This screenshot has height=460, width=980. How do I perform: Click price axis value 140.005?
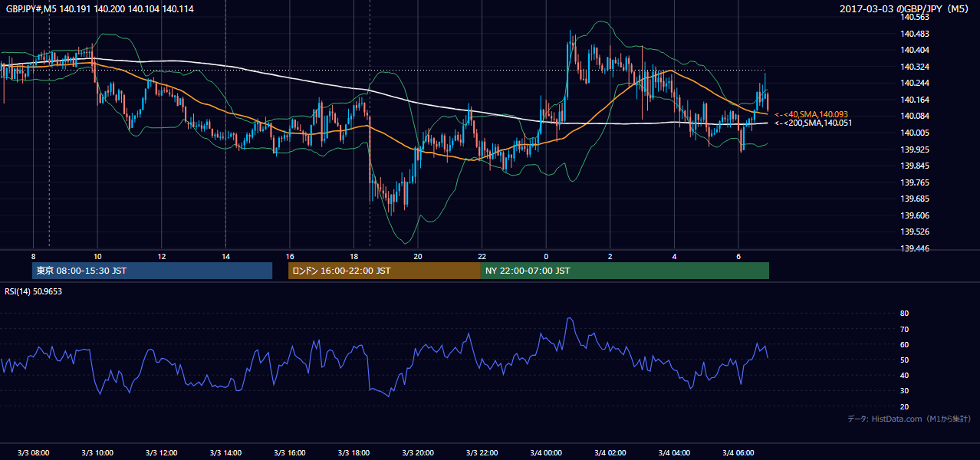(x=915, y=133)
